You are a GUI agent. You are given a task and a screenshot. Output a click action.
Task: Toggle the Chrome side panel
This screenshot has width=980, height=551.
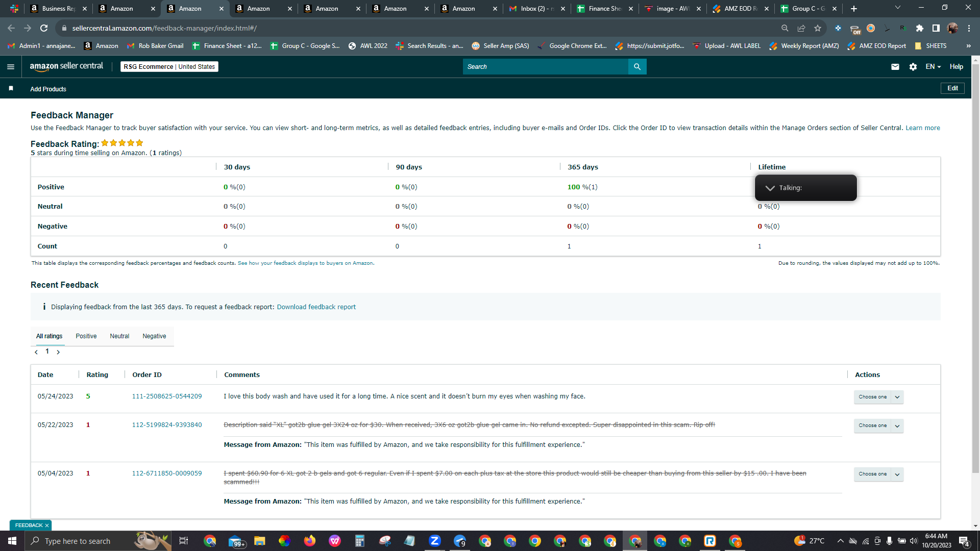tap(936, 28)
